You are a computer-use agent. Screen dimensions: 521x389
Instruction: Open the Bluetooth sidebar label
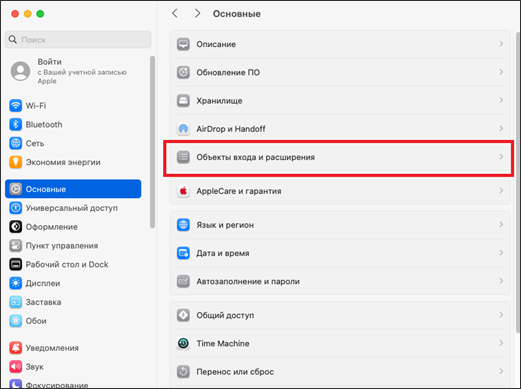click(44, 124)
